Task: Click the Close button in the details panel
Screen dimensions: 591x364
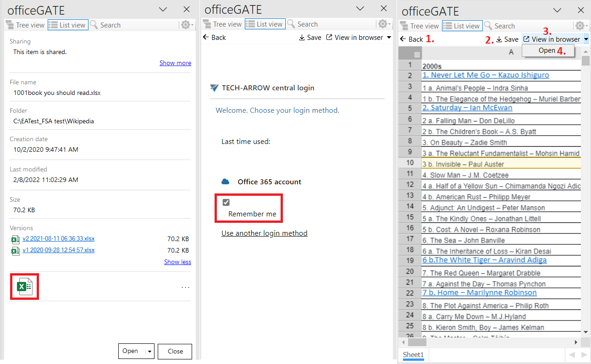Action: click(175, 351)
